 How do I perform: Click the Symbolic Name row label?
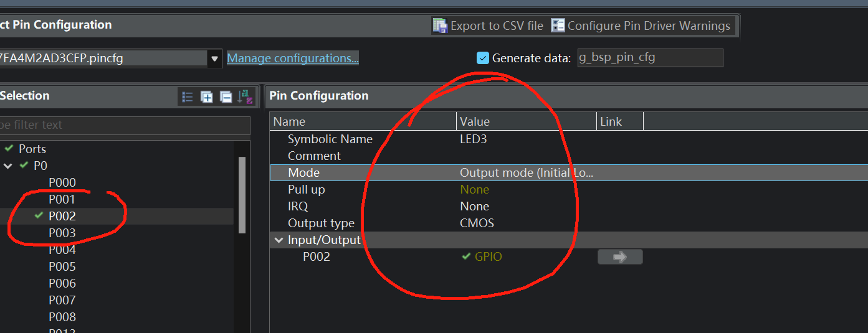[330, 139]
